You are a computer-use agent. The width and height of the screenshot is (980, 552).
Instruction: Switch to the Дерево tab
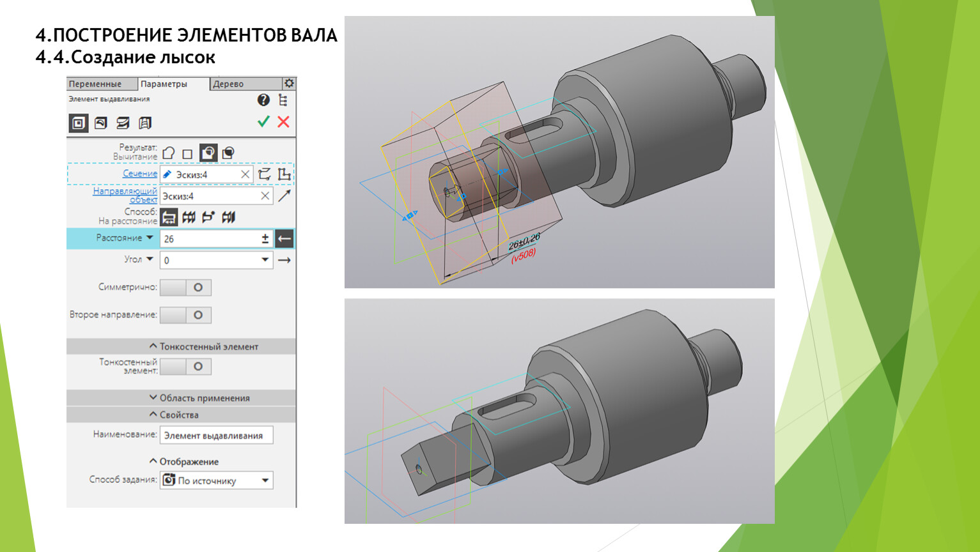(229, 84)
